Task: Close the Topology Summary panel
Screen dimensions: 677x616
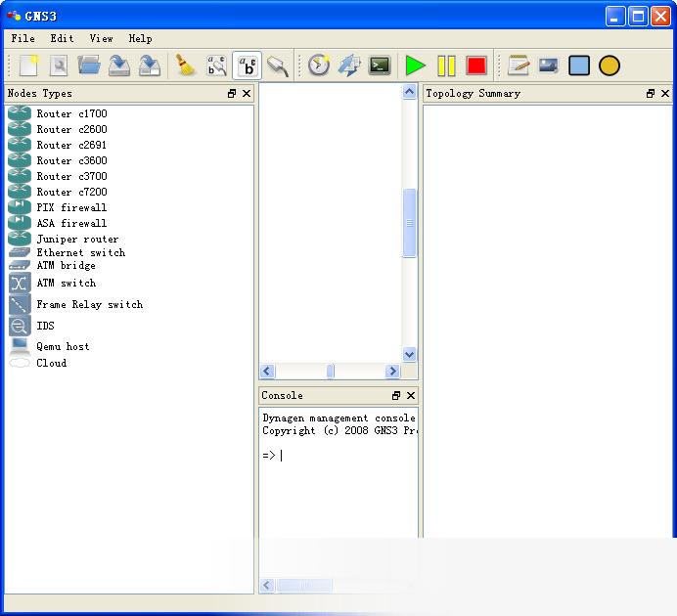Action: click(x=665, y=93)
